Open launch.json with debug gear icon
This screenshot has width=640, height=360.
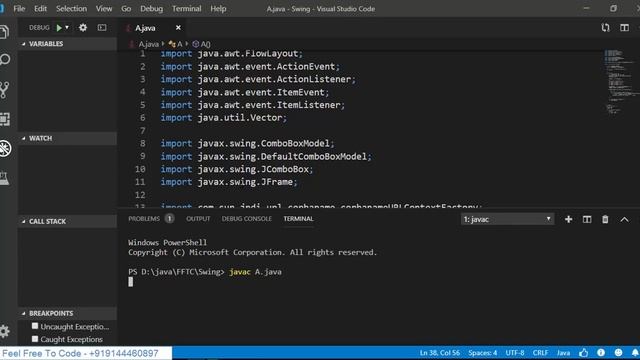[x=83, y=27]
